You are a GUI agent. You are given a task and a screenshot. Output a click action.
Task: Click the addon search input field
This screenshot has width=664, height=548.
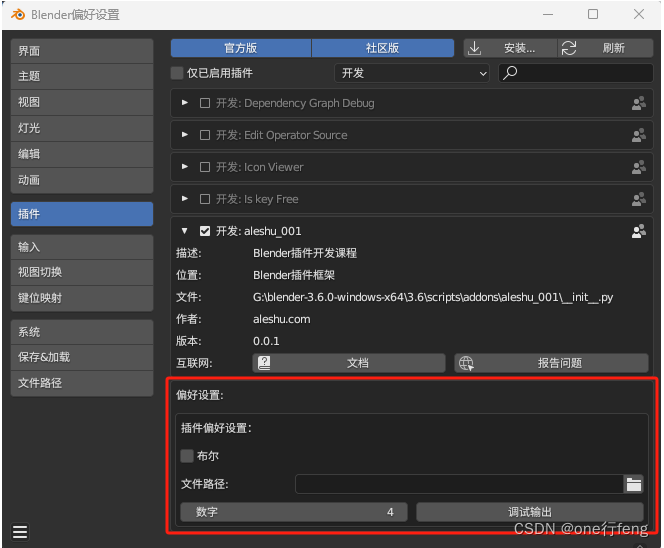[576, 73]
